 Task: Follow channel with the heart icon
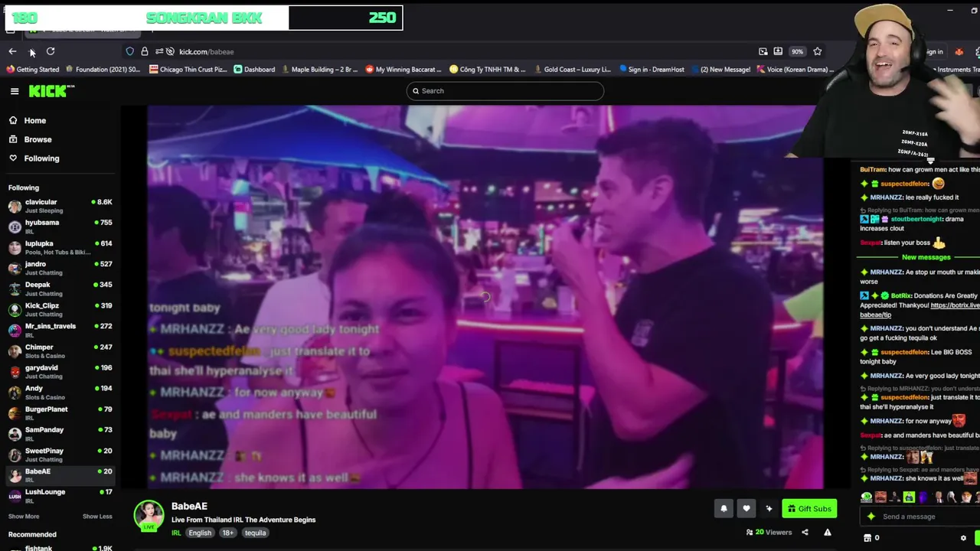point(746,508)
